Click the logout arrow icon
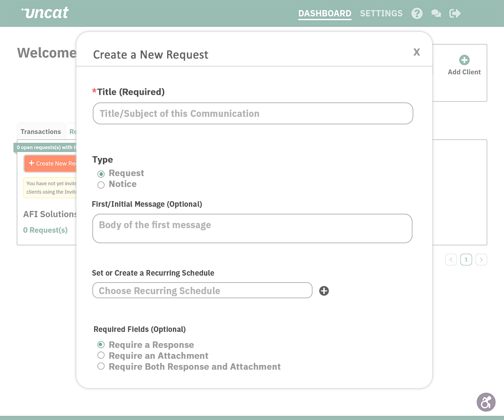The height and width of the screenshot is (420, 504). [455, 13]
